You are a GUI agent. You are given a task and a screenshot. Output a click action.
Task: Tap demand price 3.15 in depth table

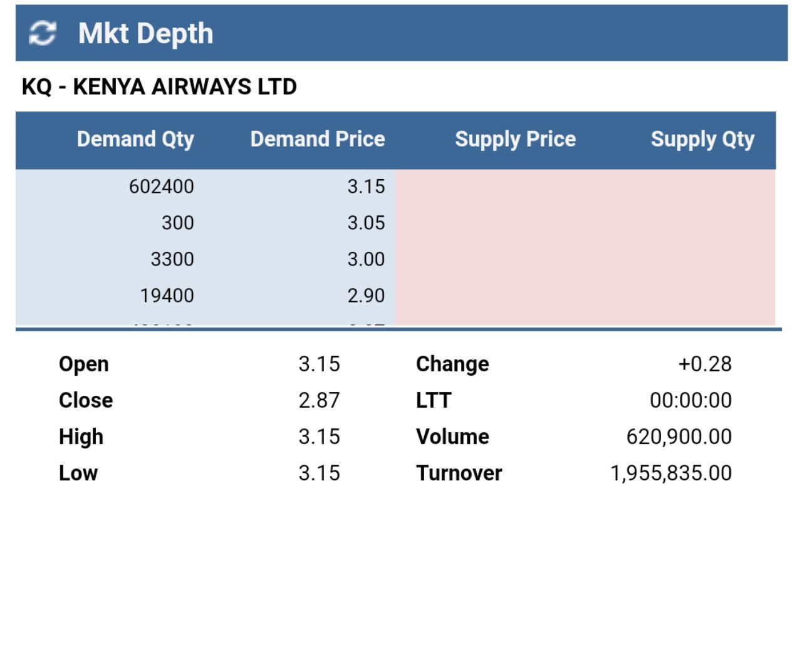(x=366, y=187)
